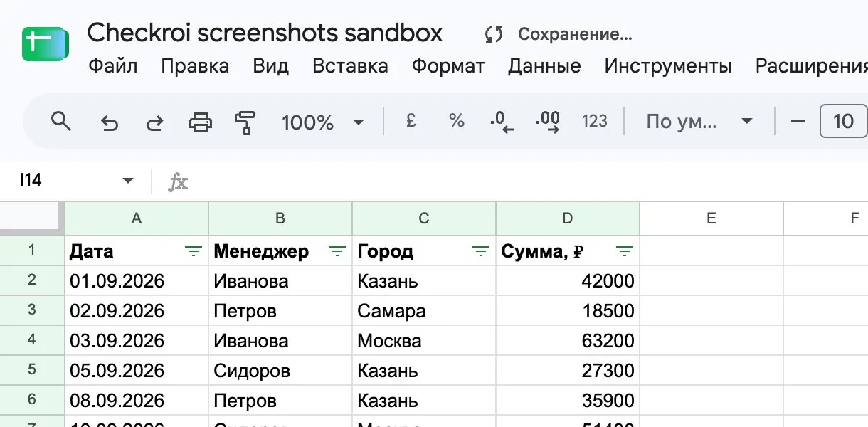Undo the last action
868x427 pixels.
[109, 122]
